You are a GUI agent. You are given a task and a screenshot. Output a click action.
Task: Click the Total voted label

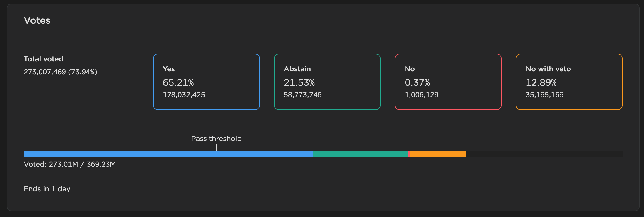coord(44,59)
